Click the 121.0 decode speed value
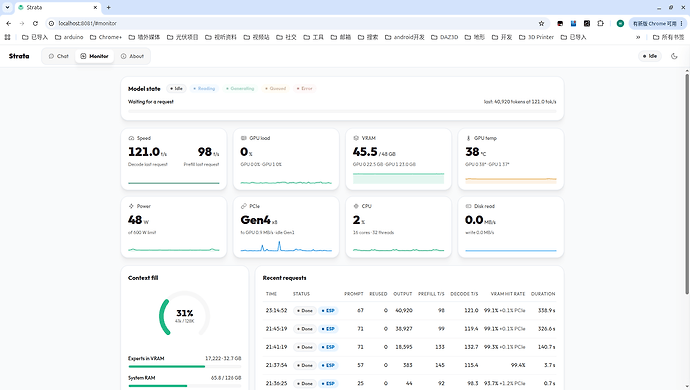The image size is (690, 390). 471,311
